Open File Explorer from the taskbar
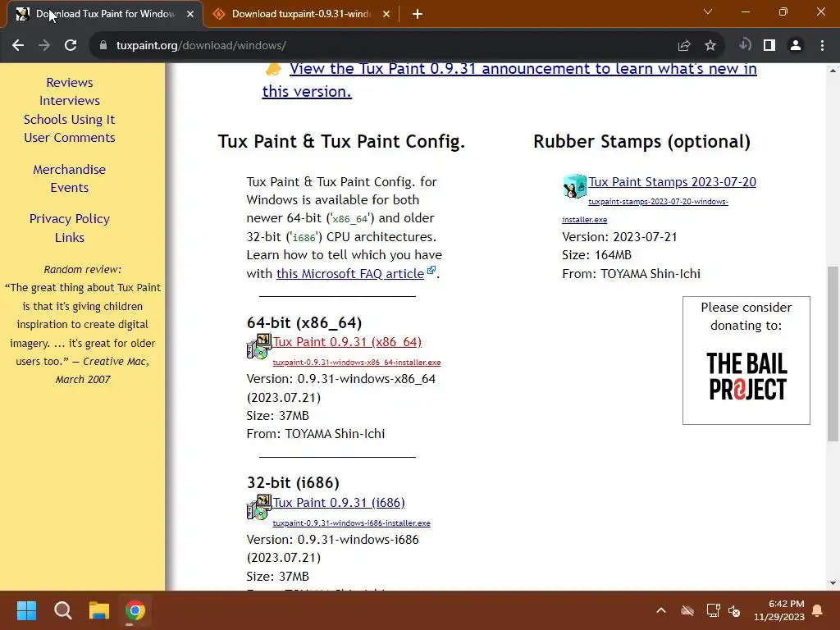This screenshot has height=630, width=840. [99, 610]
